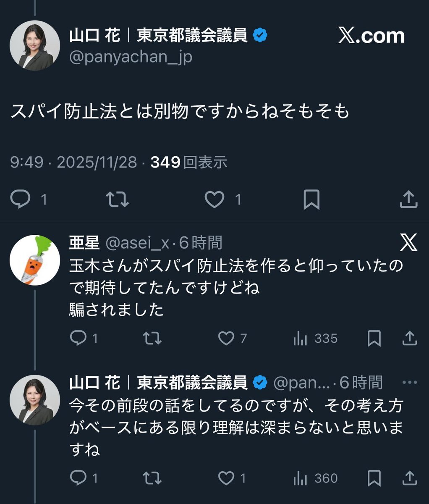Reply to the main post about スパイ防止法
429x504 pixels.
tap(20, 199)
